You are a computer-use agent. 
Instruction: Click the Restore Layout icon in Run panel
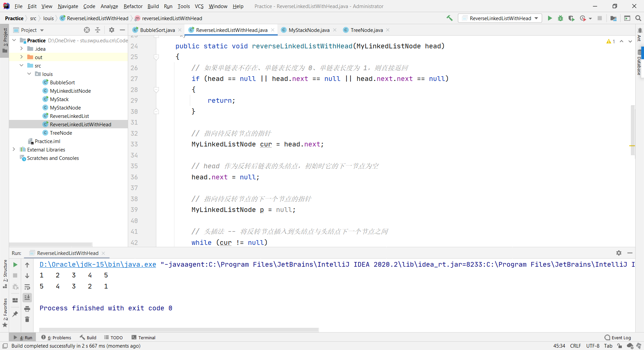[15, 300]
